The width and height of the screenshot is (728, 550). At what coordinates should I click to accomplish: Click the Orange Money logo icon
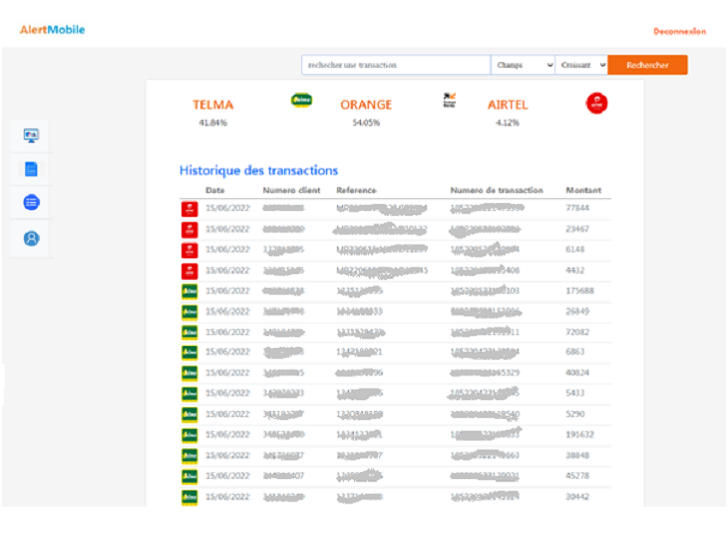(449, 100)
